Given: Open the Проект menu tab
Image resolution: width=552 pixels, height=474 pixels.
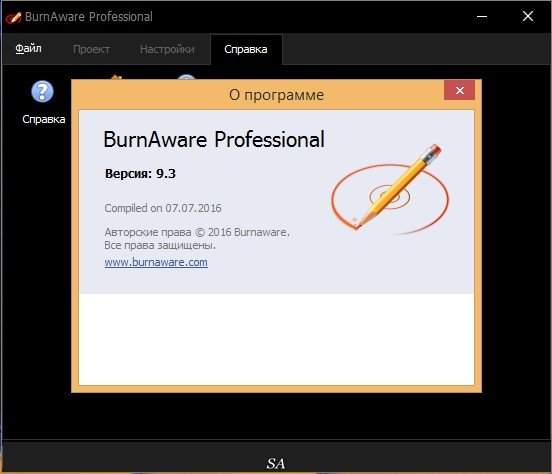Looking at the screenshot, I should pyautogui.click(x=91, y=49).
